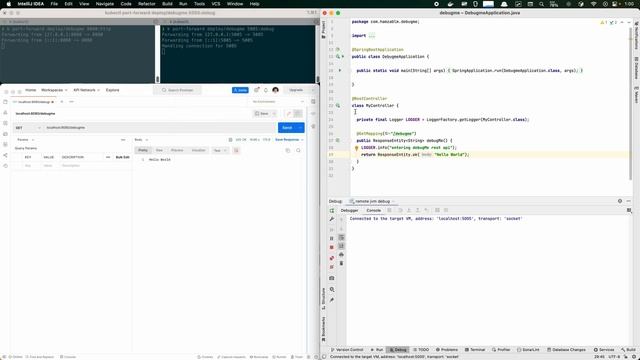Open the Text format dropdown in response

(x=220, y=151)
